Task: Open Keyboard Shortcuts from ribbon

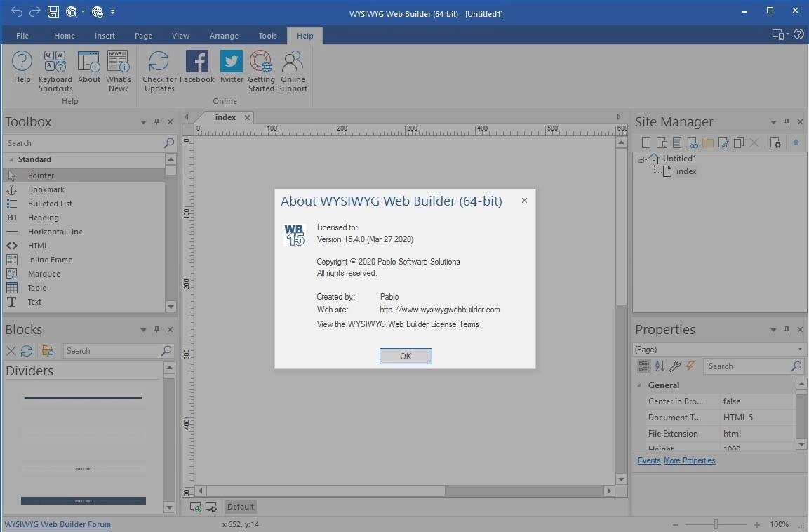Action: pos(55,71)
